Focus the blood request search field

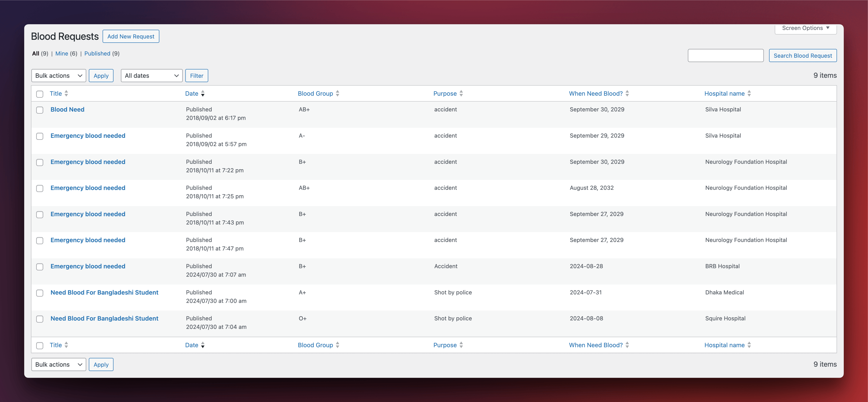pos(725,56)
